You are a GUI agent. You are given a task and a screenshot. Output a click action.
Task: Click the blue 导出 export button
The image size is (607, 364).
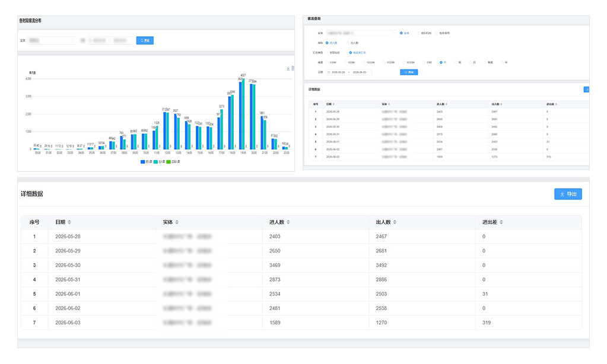[568, 194]
